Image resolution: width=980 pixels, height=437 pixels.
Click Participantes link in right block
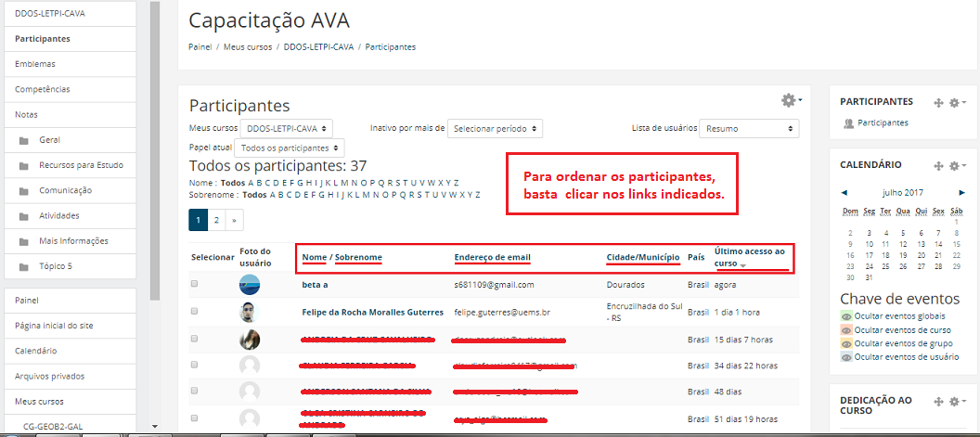click(x=883, y=123)
